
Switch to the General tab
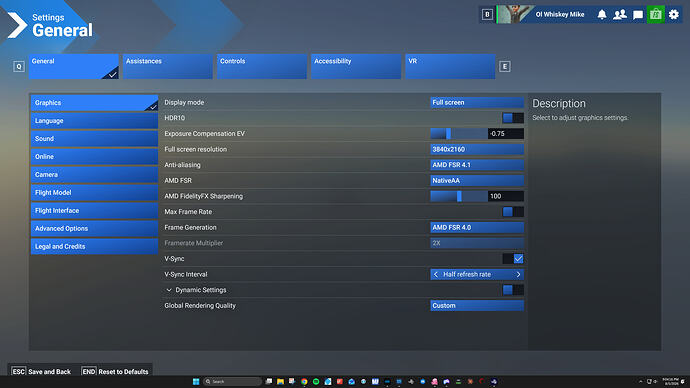point(73,66)
